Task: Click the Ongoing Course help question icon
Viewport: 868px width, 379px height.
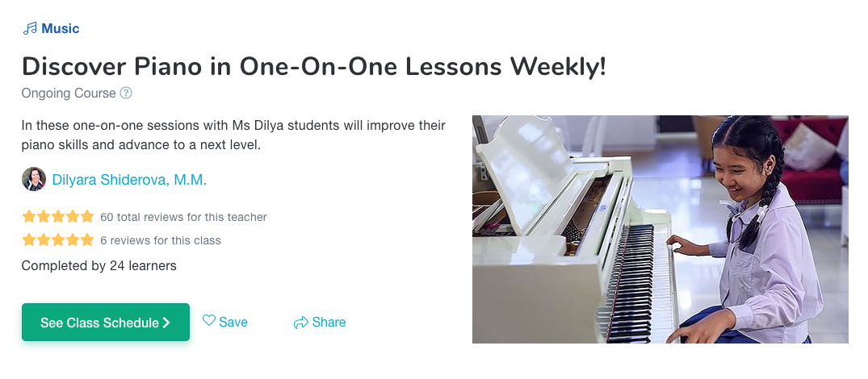Action: pyautogui.click(x=126, y=93)
